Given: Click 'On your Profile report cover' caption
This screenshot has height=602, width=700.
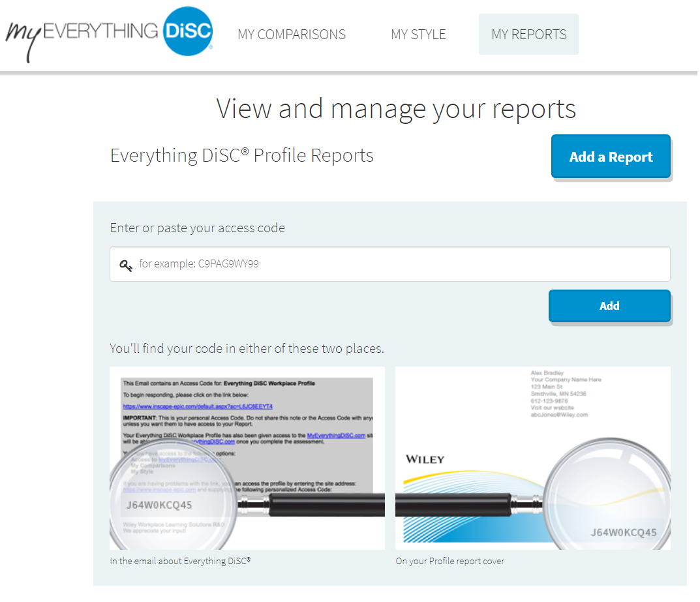Looking at the screenshot, I should point(450,561).
